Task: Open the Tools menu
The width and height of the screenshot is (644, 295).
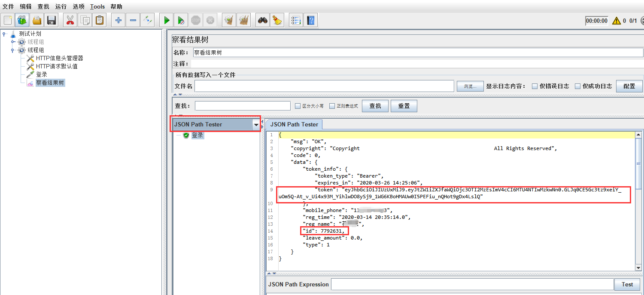Action: (x=97, y=6)
